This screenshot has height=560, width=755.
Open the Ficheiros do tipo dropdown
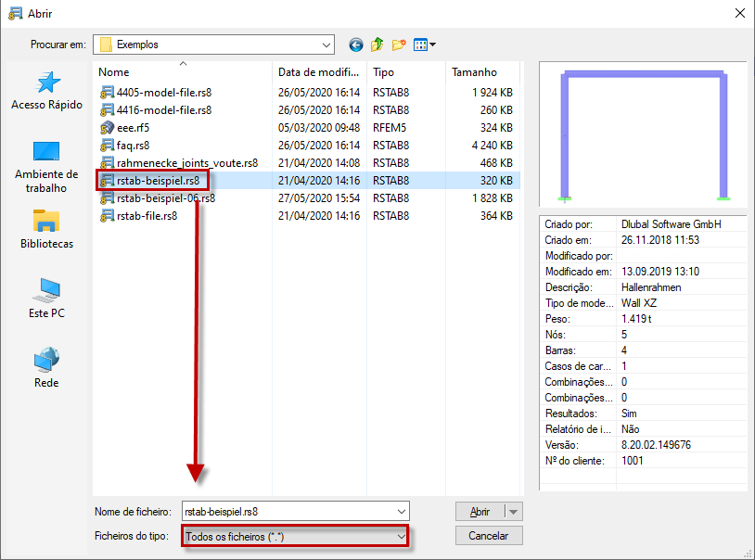click(401, 536)
